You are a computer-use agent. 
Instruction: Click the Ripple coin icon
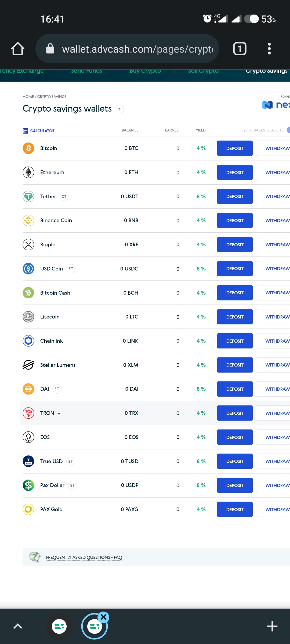(28, 244)
